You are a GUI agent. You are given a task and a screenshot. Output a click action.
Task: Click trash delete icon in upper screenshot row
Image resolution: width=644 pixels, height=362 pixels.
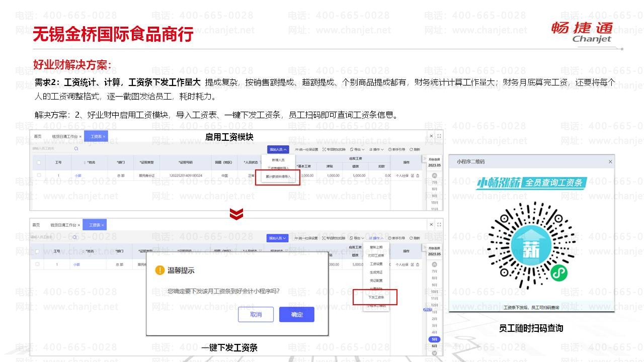click(418, 176)
